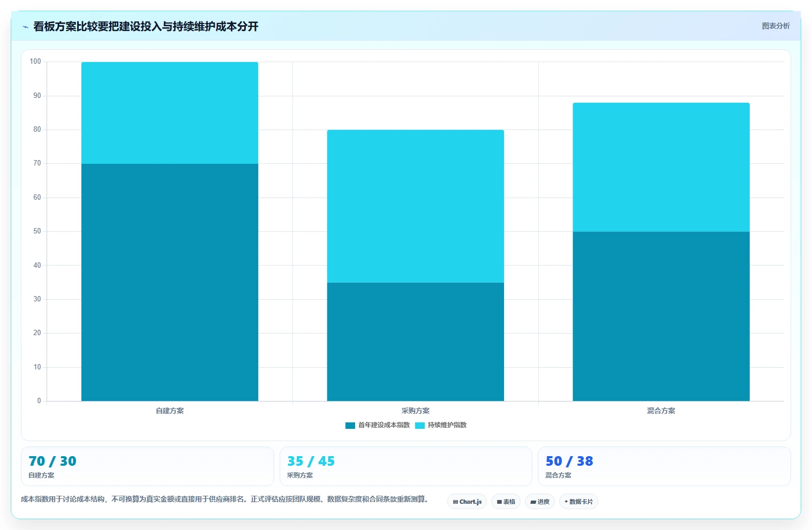Click the y-axis tick label 0
The image size is (812, 530).
pyautogui.click(x=39, y=401)
